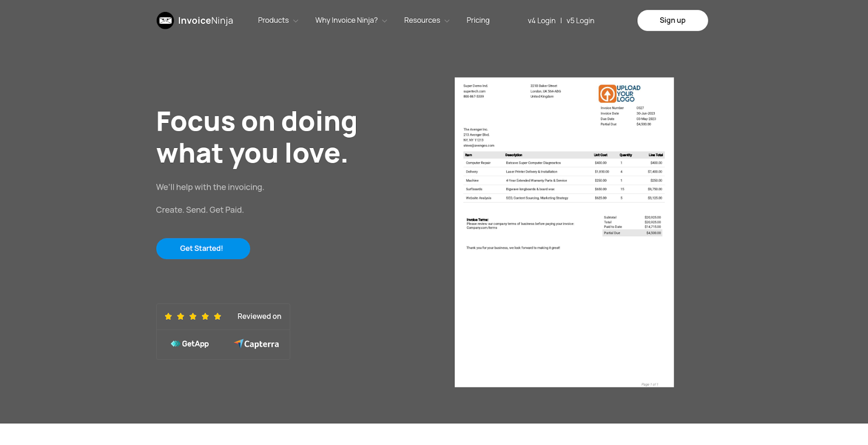Click the Capterra logo
The width and height of the screenshot is (868, 445).
pos(257,344)
